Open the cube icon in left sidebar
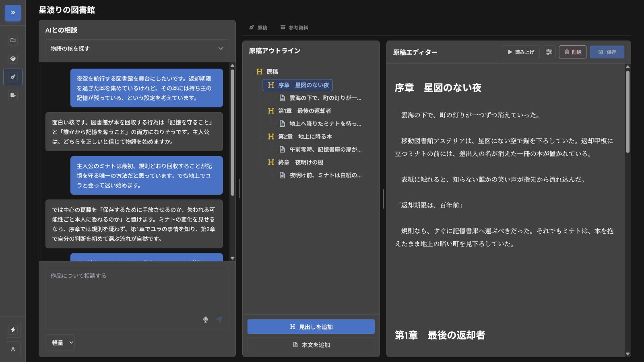 pos(13,59)
